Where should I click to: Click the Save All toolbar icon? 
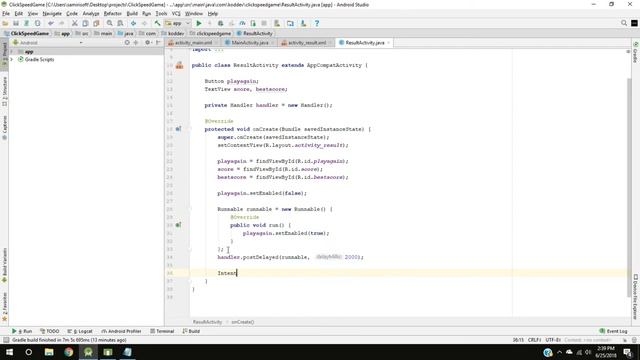(16, 23)
